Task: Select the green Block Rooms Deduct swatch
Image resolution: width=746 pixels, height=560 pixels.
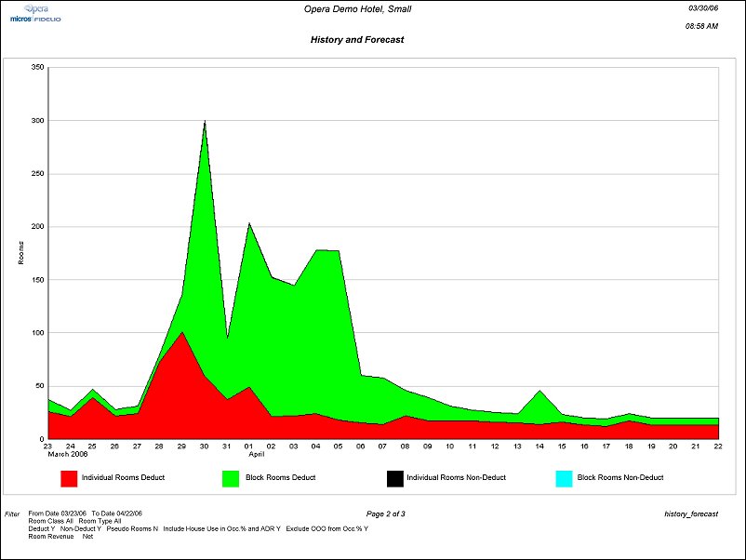Action: click(232, 478)
